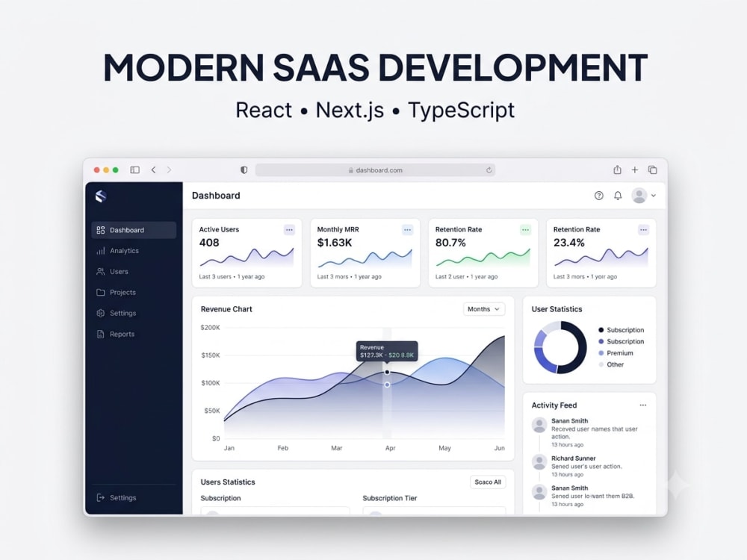Click the black Subscription legend dot
The image size is (747, 560).
[x=601, y=330]
